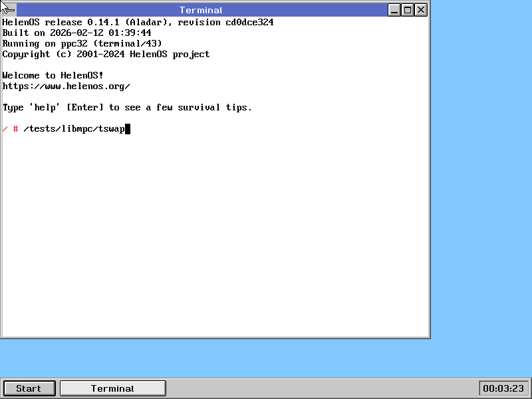Click the taskbar clock showing 00:03:23

(503, 388)
